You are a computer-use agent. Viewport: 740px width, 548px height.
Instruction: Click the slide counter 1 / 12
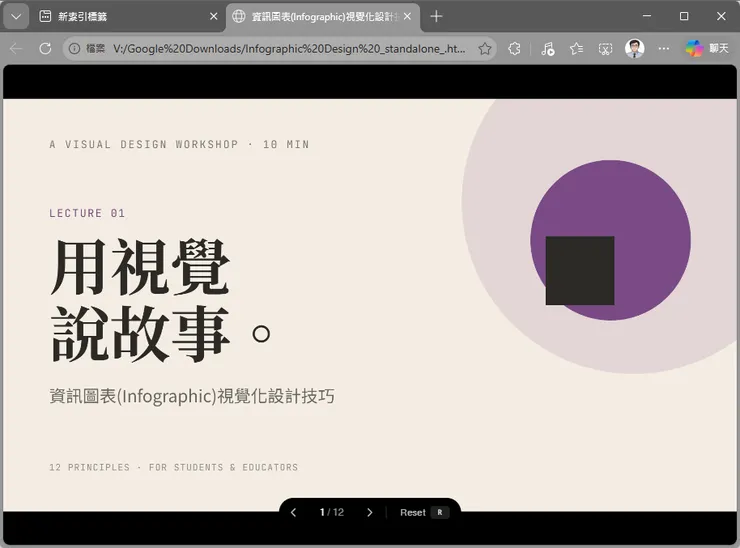pos(332,513)
